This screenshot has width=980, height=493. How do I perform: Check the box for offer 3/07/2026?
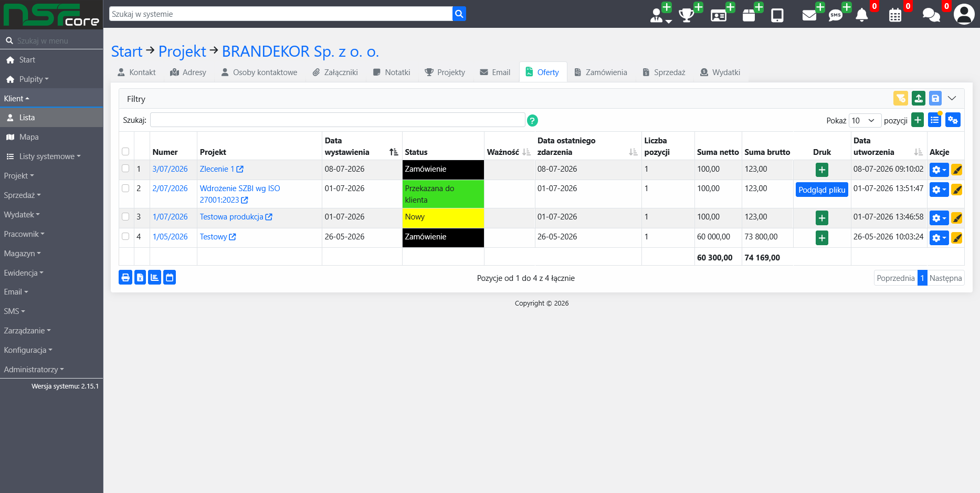point(125,169)
